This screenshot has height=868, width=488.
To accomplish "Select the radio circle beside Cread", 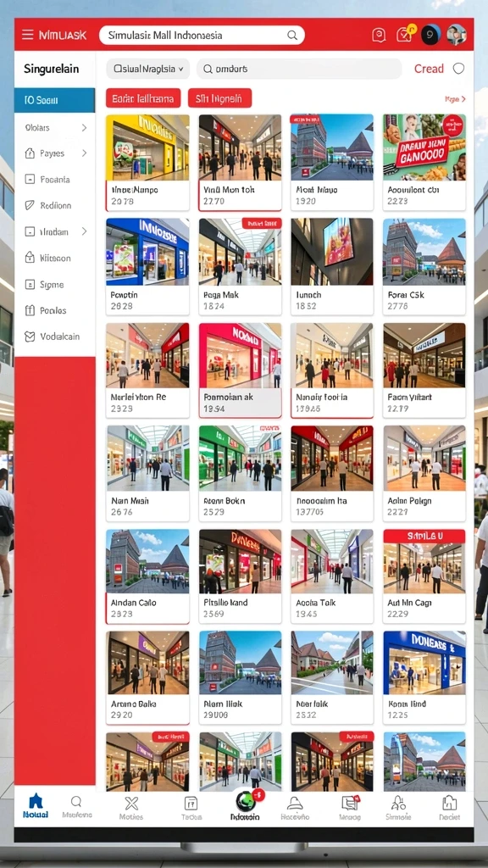I will pyautogui.click(x=458, y=69).
